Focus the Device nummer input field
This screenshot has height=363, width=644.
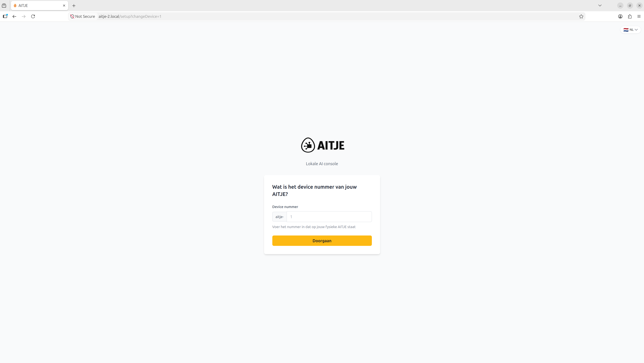tap(329, 217)
